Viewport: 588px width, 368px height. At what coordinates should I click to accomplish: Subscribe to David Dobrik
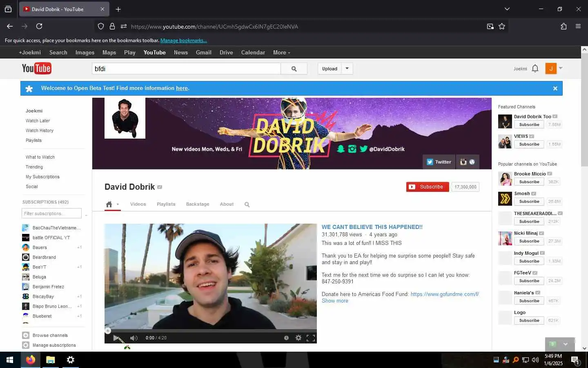pos(428,187)
